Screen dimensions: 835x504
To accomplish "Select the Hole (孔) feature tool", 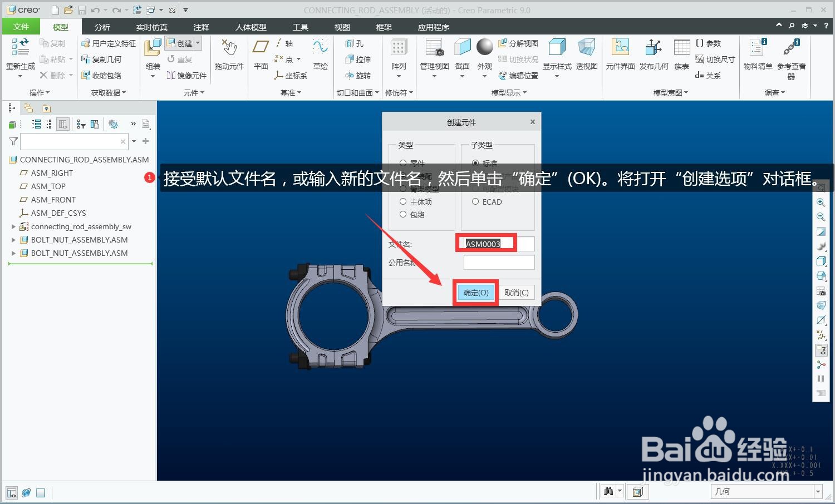I will pos(354,43).
